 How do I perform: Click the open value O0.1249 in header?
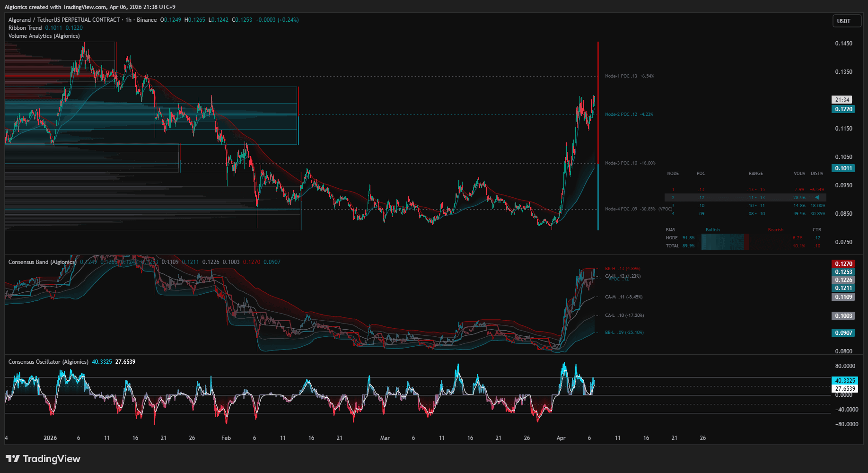pyautogui.click(x=170, y=20)
